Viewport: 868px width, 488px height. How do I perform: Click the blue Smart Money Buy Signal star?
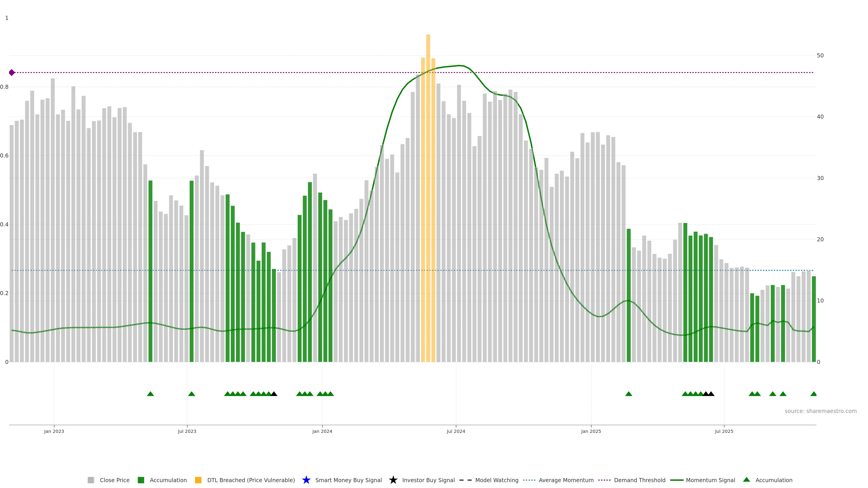306,480
